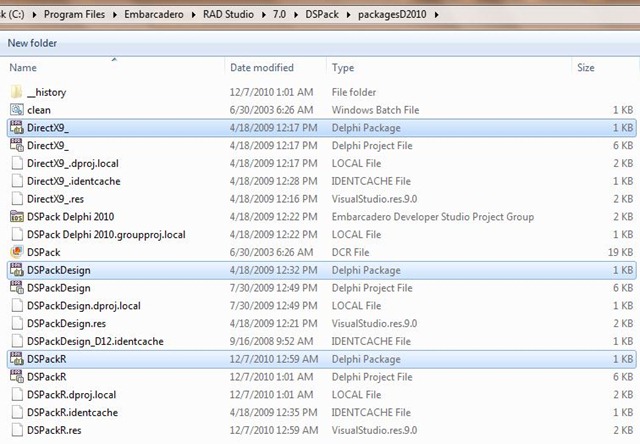Click the DSPackR.dproj.local file icon
640x444 pixels.
17,395
